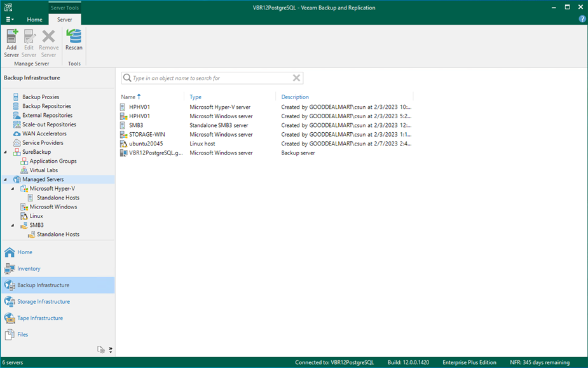
Task: Click the Tape Infrastructure icon
Action: click(10, 318)
